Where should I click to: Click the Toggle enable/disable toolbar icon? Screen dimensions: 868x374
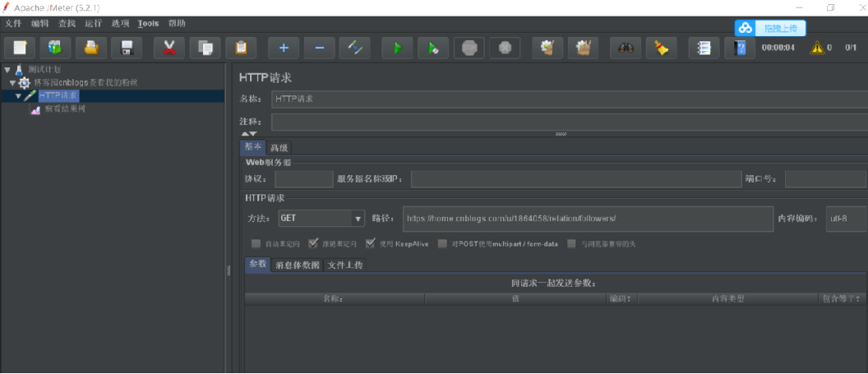(x=355, y=48)
